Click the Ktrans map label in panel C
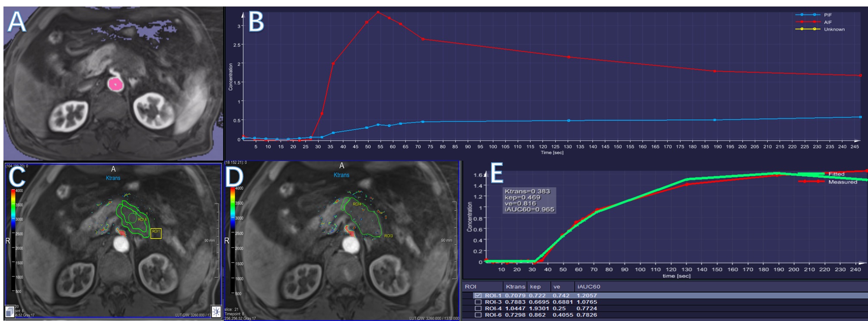The width and height of the screenshot is (868, 321). click(x=113, y=178)
